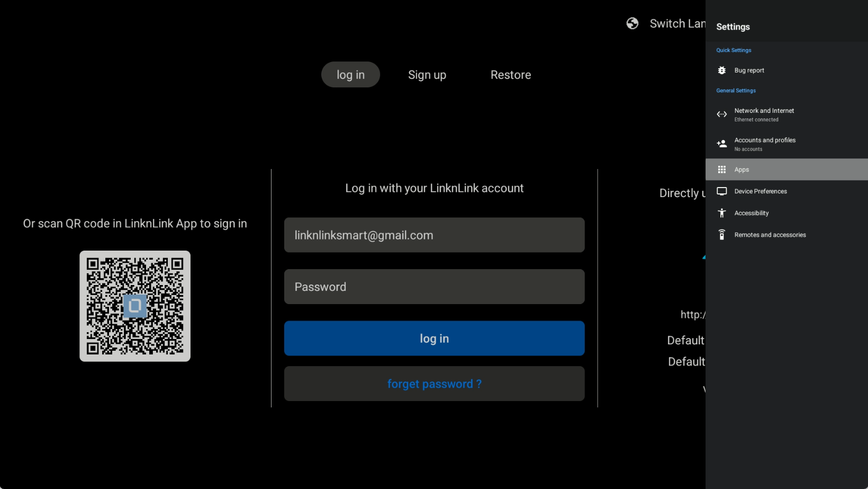Focus the email address input field
This screenshot has width=868, height=489.
pos(434,235)
